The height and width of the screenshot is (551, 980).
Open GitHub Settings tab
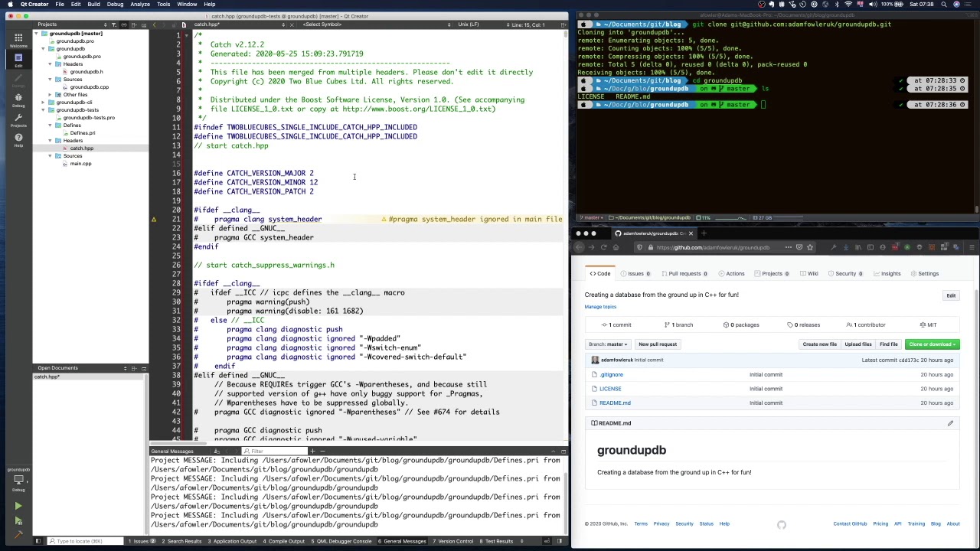pos(924,274)
